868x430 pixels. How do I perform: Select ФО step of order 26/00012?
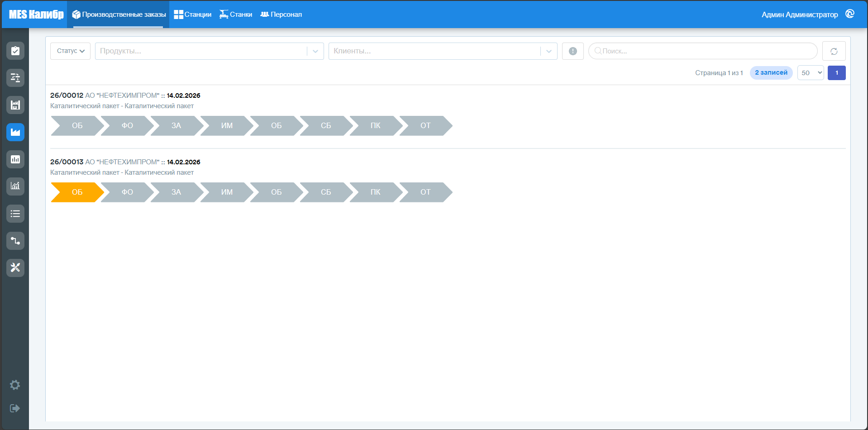click(127, 126)
